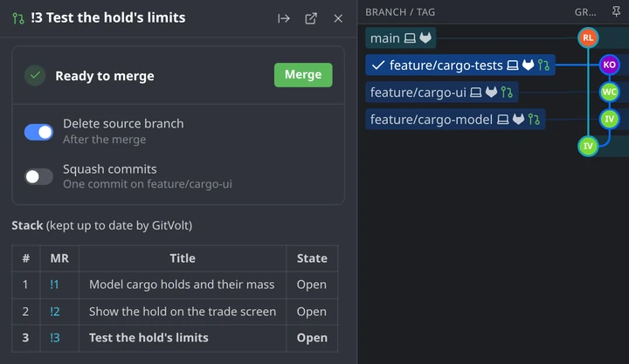
Task: Click merge request icon on feature/cargo-tests
Action: [x=543, y=65]
